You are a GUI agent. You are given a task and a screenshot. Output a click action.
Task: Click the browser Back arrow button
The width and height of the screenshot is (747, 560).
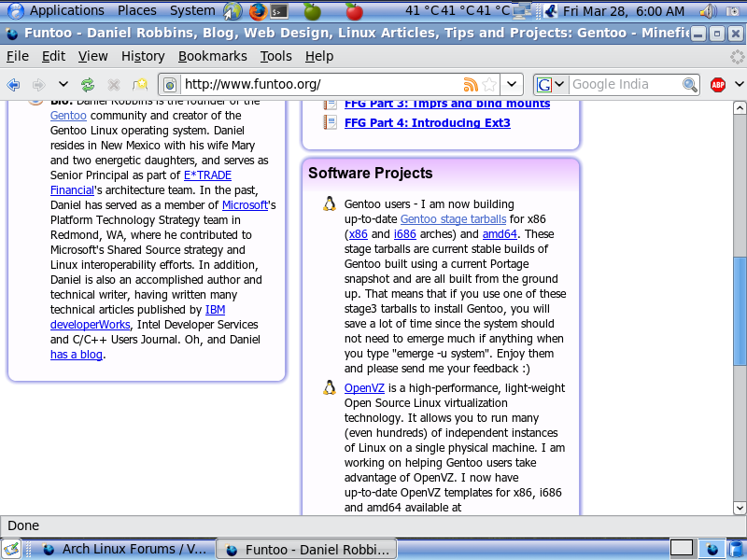pos(13,85)
